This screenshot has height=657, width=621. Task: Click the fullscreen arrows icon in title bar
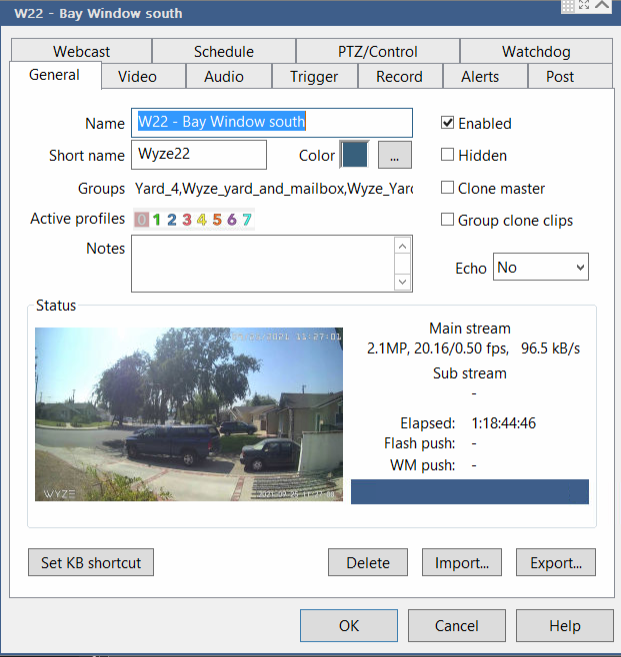coord(584,5)
